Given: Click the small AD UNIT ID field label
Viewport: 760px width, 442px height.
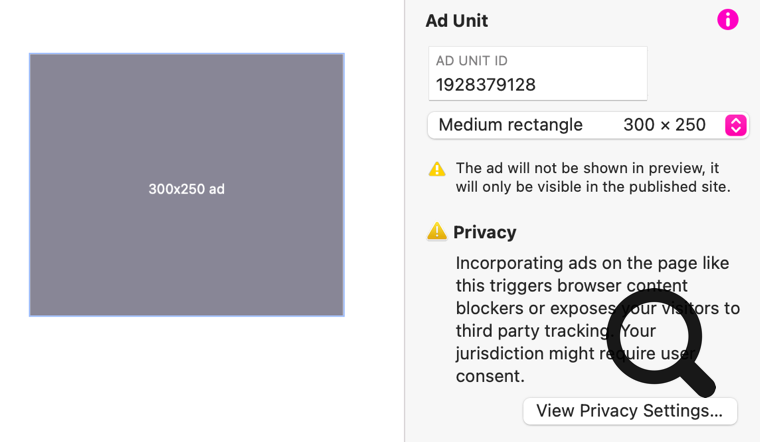Looking at the screenshot, I should coord(472,61).
